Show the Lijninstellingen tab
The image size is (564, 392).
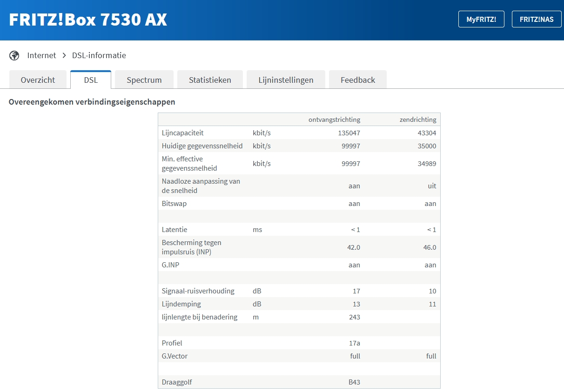pyautogui.click(x=286, y=80)
